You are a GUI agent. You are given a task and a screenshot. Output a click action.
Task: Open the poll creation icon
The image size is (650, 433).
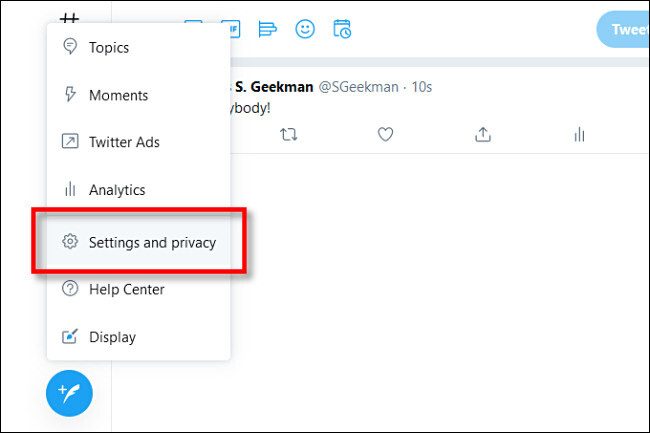click(x=267, y=29)
